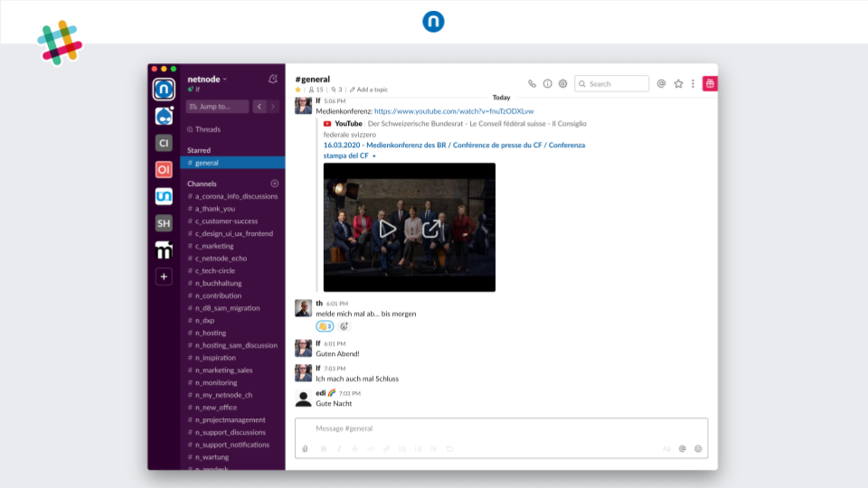Viewport: 868px width, 488px height.
Task: Open the more options vertical dots menu
Action: [693, 84]
